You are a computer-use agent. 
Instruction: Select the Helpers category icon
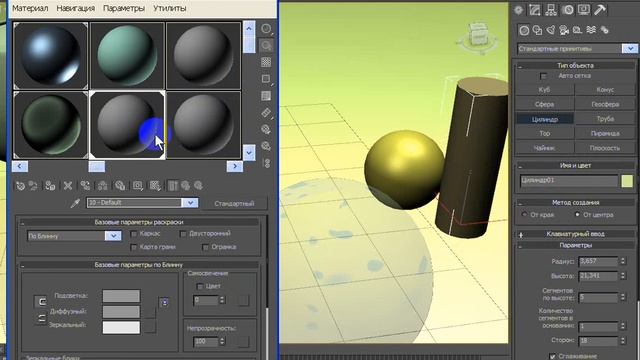pyautogui.click(x=578, y=30)
